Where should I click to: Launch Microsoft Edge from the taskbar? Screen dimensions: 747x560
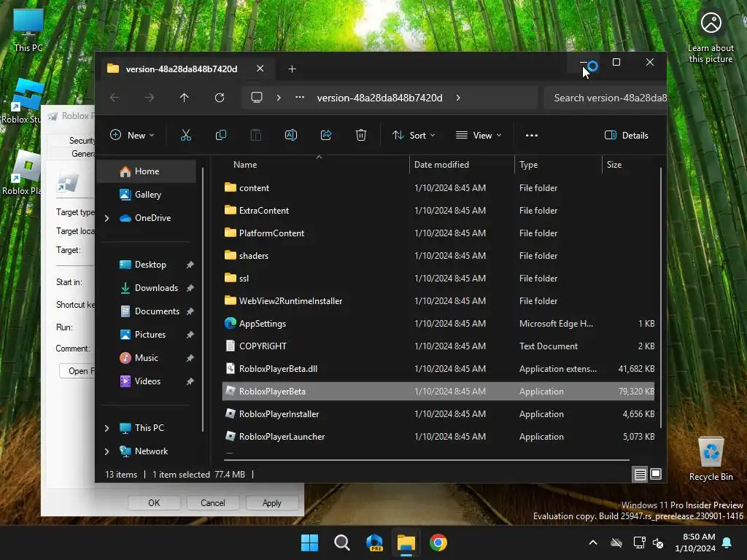click(x=374, y=542)
